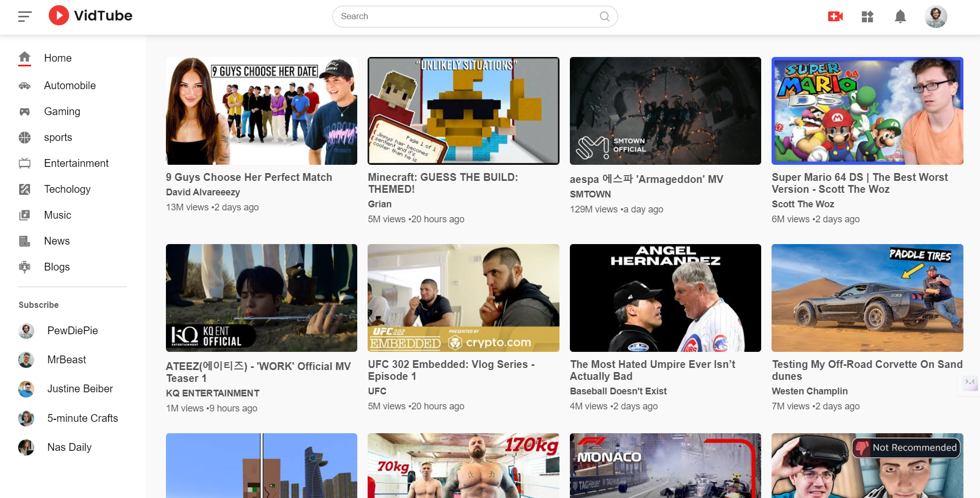The width and height of the screenshot is (980, 498).
Task: Click the VidTube logo
Action: coord(91,16)
